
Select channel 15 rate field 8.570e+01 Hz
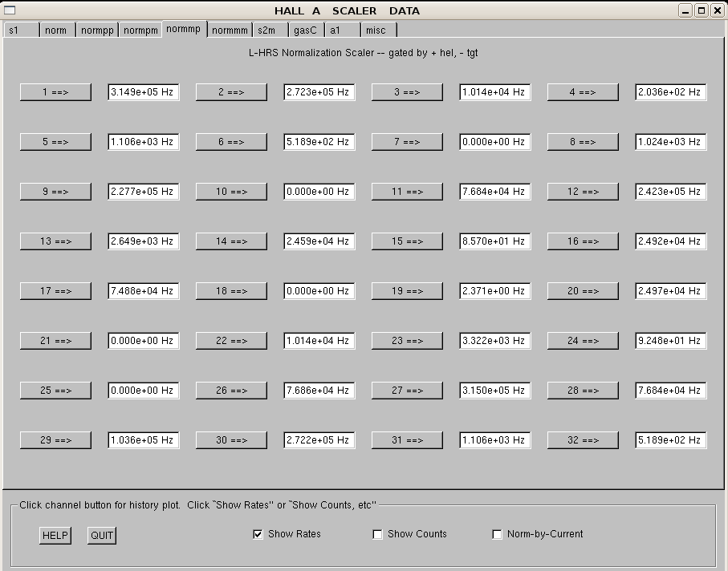pos(495,241)
